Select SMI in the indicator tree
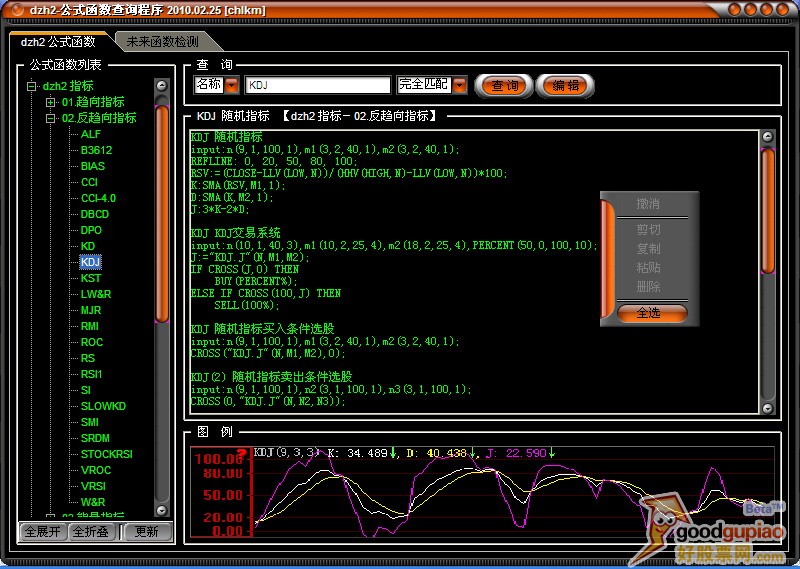This screenshot has height=569, width=800. 90,422
